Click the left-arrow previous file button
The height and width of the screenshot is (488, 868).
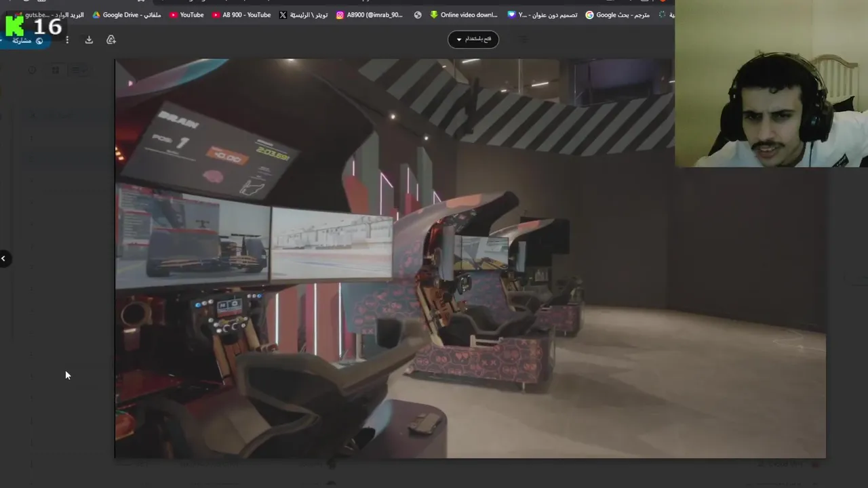pyautogui.click(x=3, y=258)
